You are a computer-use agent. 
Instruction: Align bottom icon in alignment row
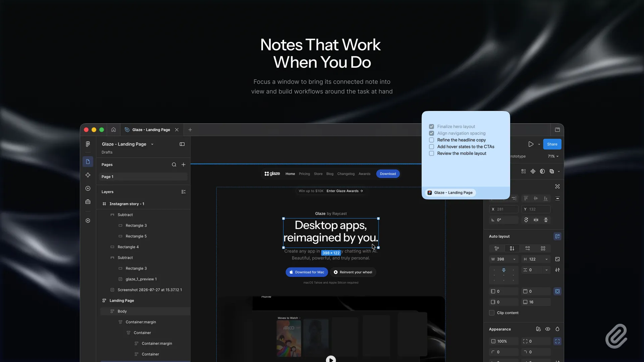(546, 198)
